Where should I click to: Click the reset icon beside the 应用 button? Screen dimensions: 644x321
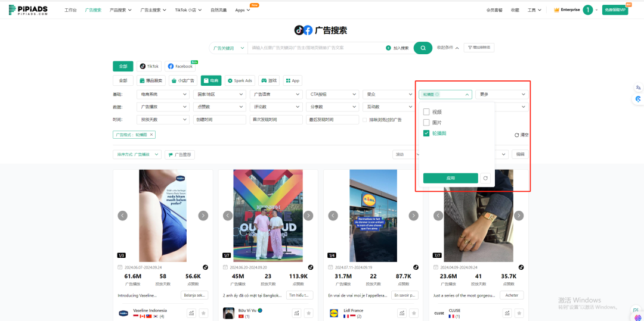point(486,178)
